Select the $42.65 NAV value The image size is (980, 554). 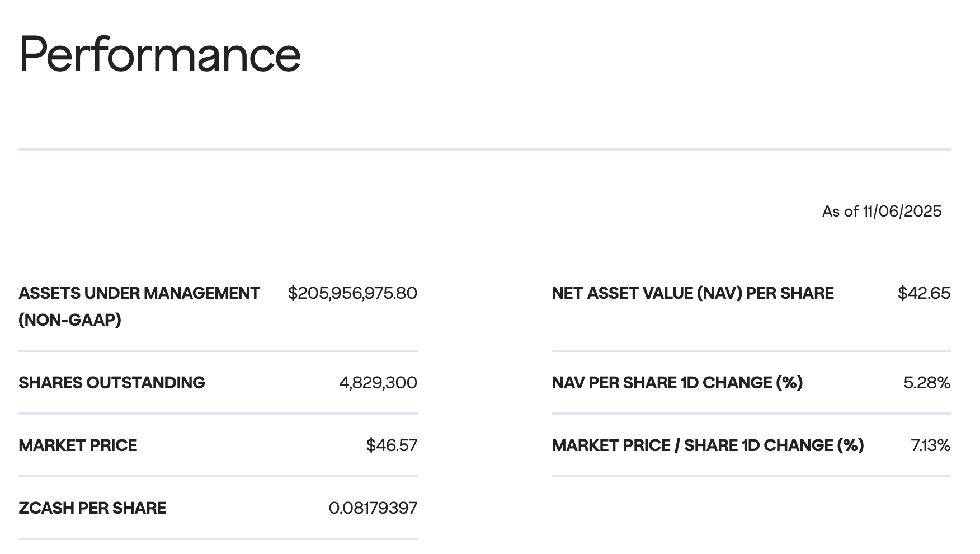[x=924, y=293]
